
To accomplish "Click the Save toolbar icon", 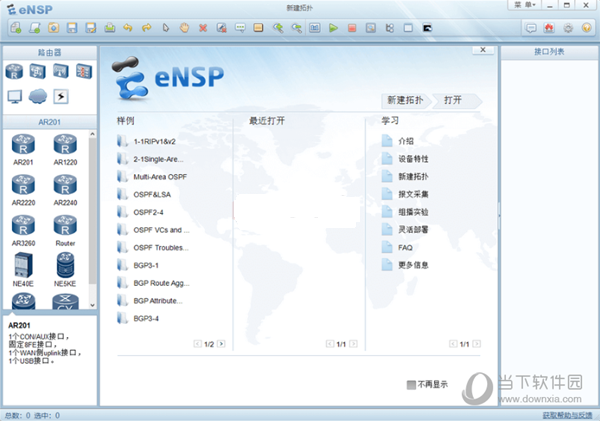I will (x=72, y=28).
